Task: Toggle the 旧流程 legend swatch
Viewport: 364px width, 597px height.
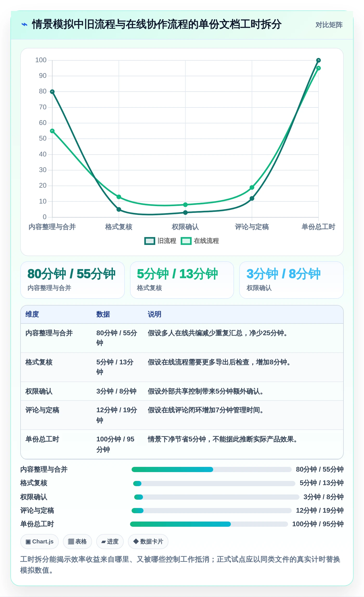Action: (x=149, y=241)
